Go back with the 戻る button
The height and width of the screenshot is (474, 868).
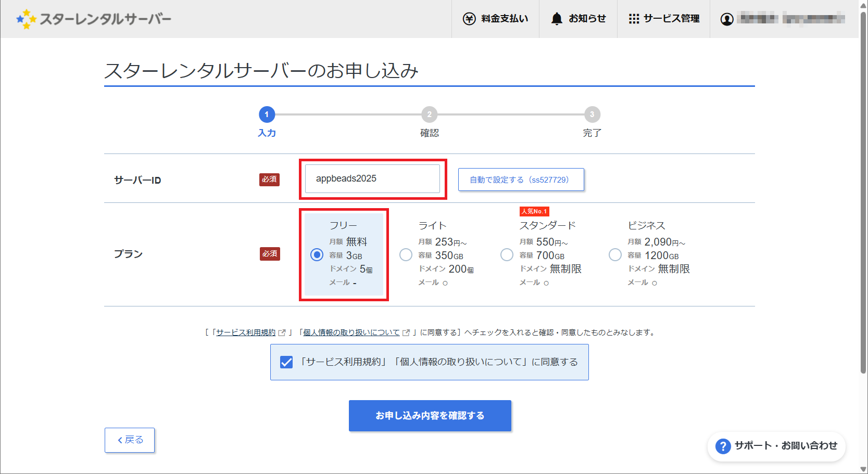[130, 440]
